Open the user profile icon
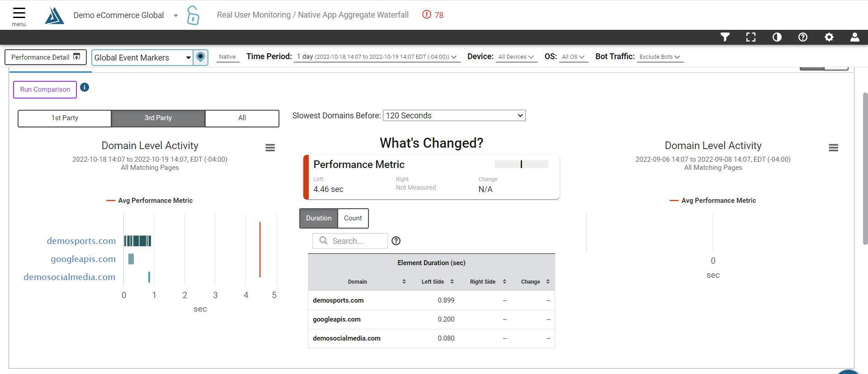 (x=854, y=37)
